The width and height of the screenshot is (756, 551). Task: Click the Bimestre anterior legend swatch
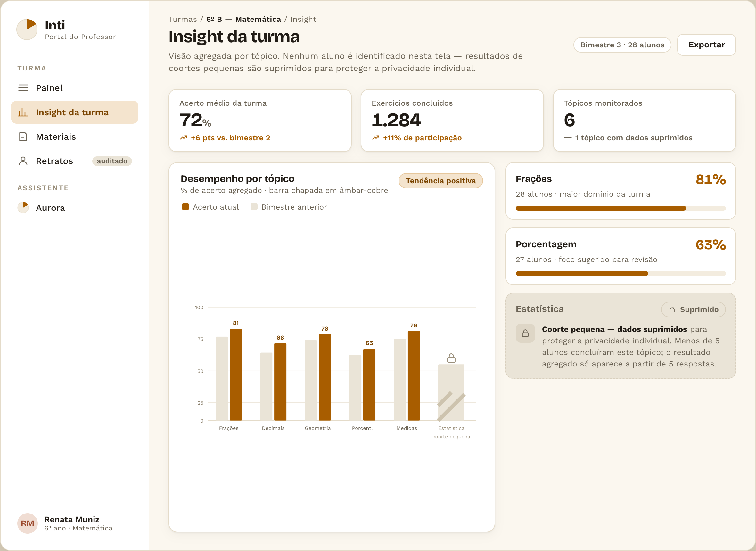[x=254, y=207]
